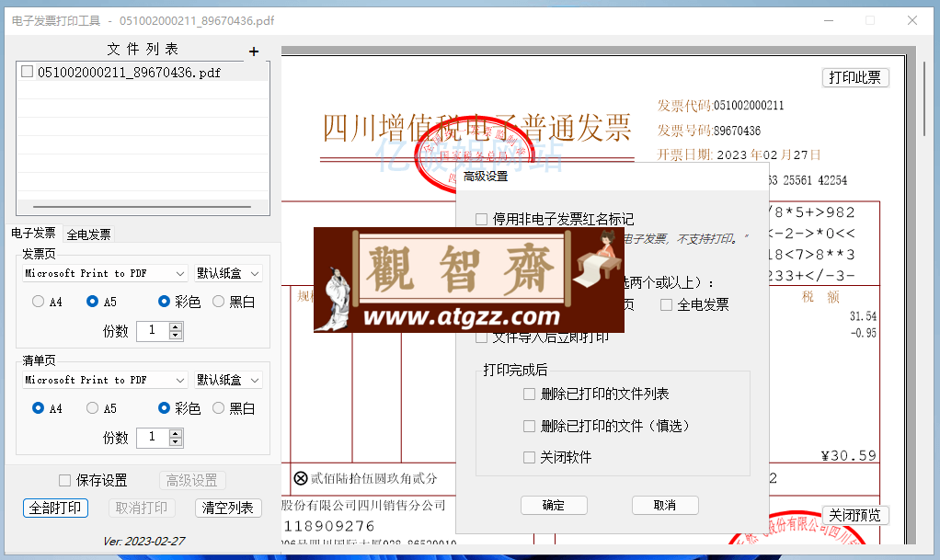This screenshot has height=560, width=940.
Task: Open the 发票页 printer dropdown
Action: click(105, 273)
